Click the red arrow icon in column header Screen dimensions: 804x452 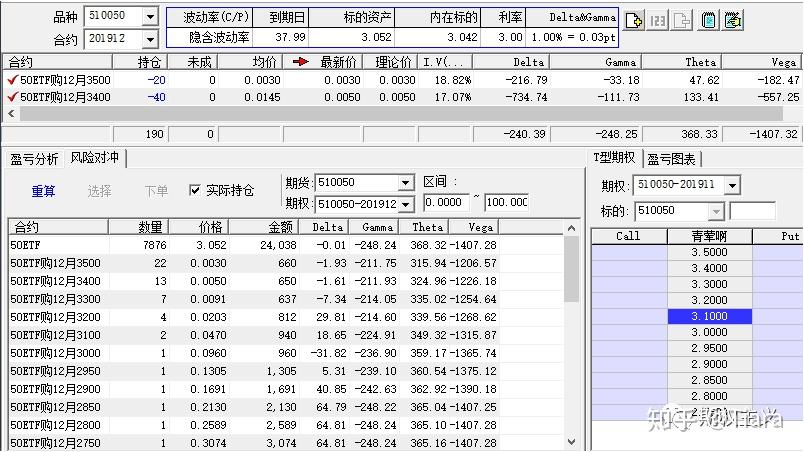point(300,62)
